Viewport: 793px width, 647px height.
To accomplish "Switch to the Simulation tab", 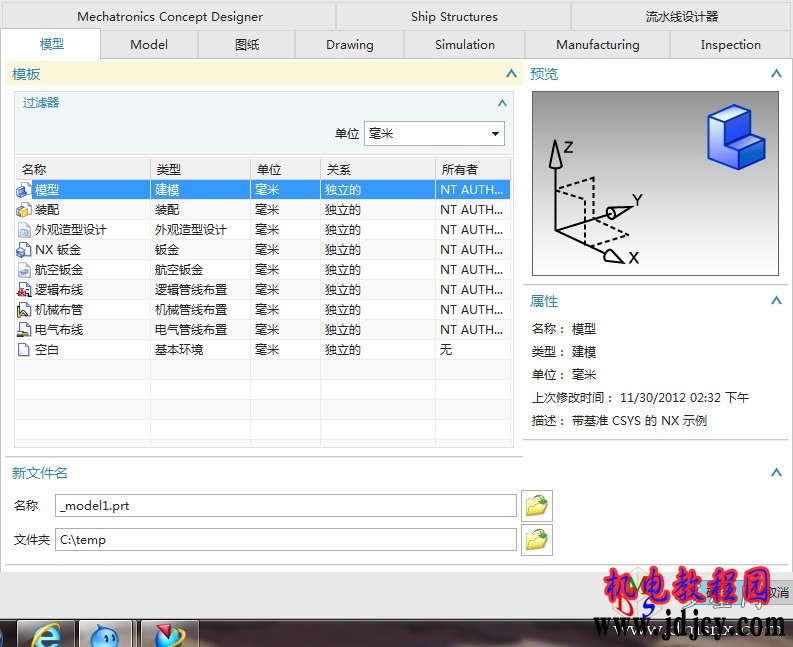I will click(x=464, y=45).
